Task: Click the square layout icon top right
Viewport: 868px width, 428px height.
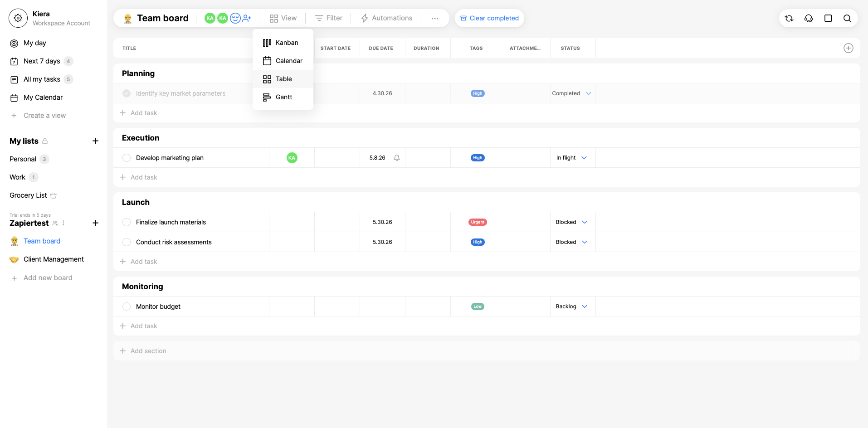Action: (x=828, y=18)
